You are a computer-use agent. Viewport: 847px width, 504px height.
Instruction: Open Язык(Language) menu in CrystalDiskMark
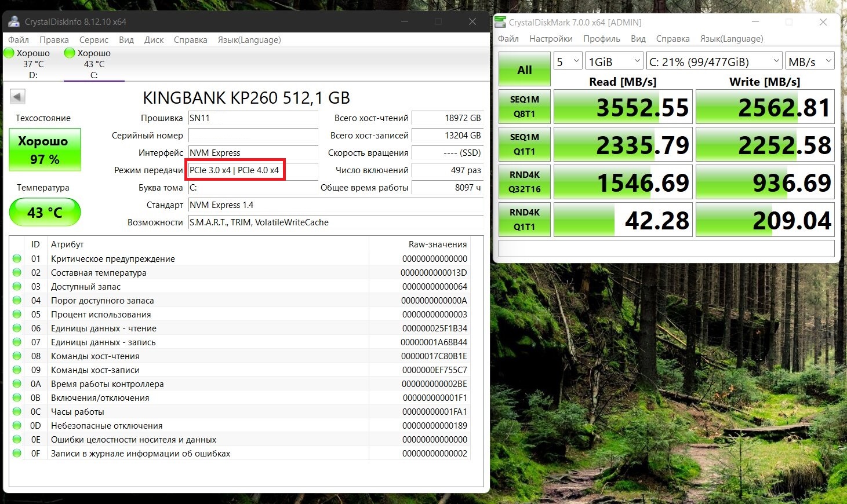pyautogui.click(x=732, y=39)
